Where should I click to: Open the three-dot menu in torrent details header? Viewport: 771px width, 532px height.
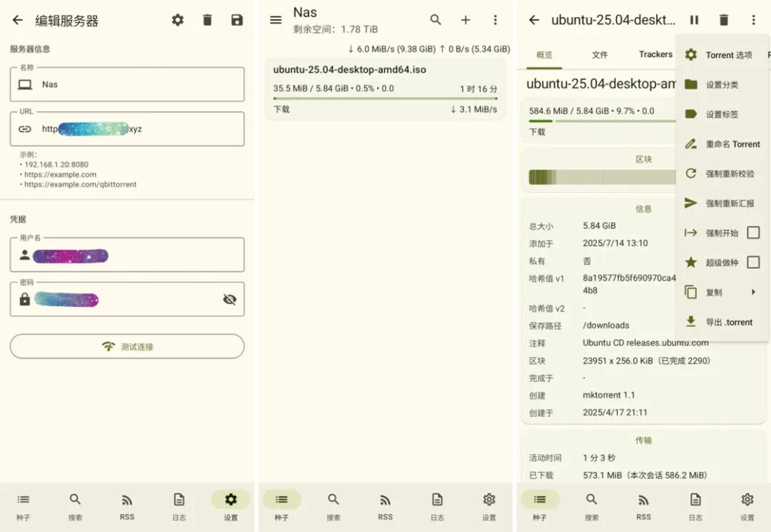pos(753,20)
